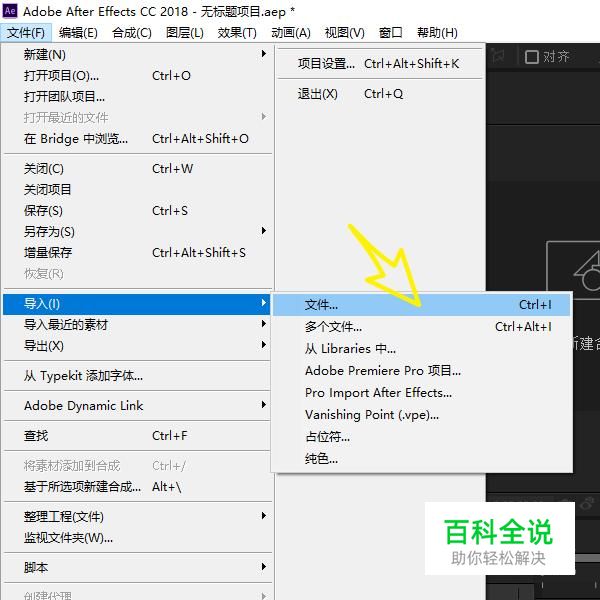600x600 pixels.
Task: Choose 项目设置... menu entry
Action: [380, 64]
